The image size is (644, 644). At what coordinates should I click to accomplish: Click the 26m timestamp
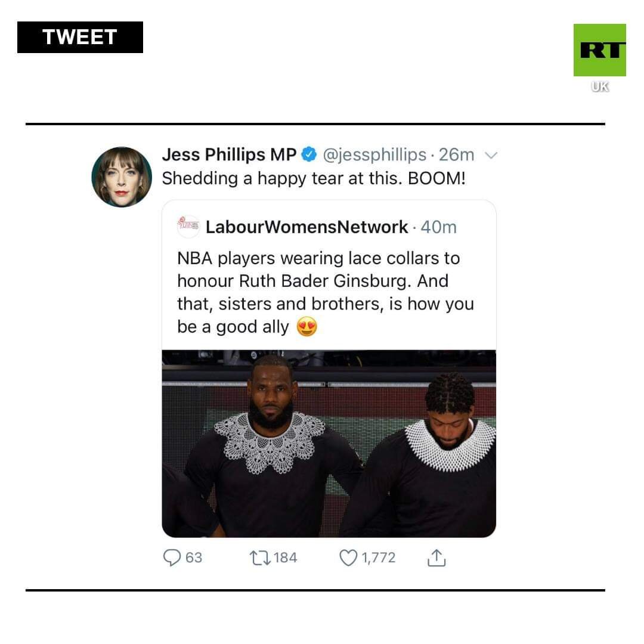(456, 155)
